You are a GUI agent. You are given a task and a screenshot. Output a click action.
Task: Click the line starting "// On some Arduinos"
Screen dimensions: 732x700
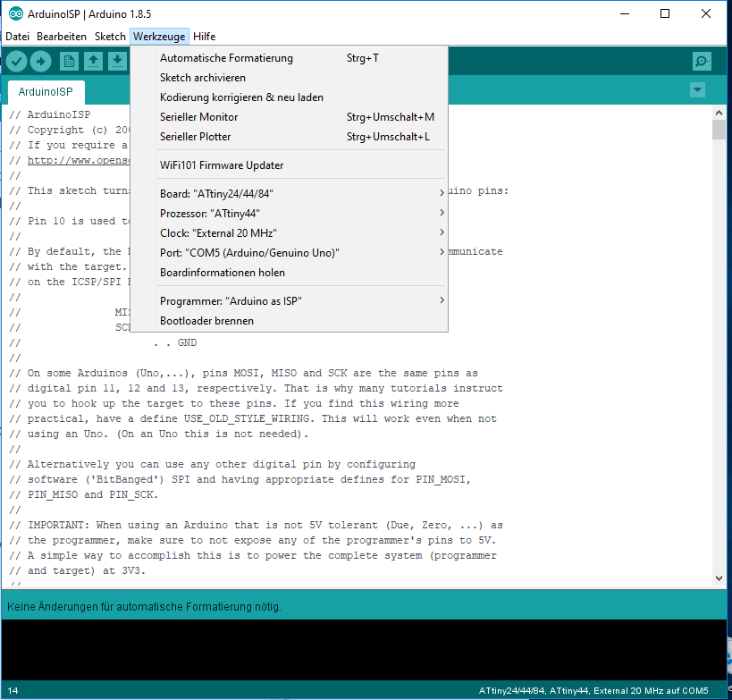[x=243, y=373]
